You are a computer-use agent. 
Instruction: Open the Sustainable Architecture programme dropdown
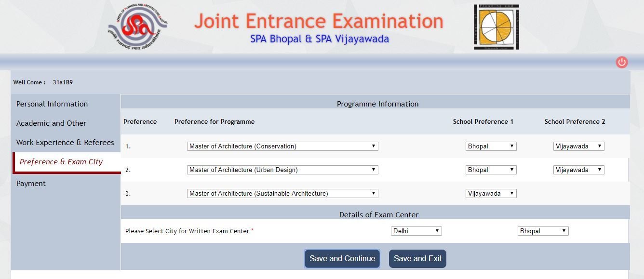tap(282, 193)
